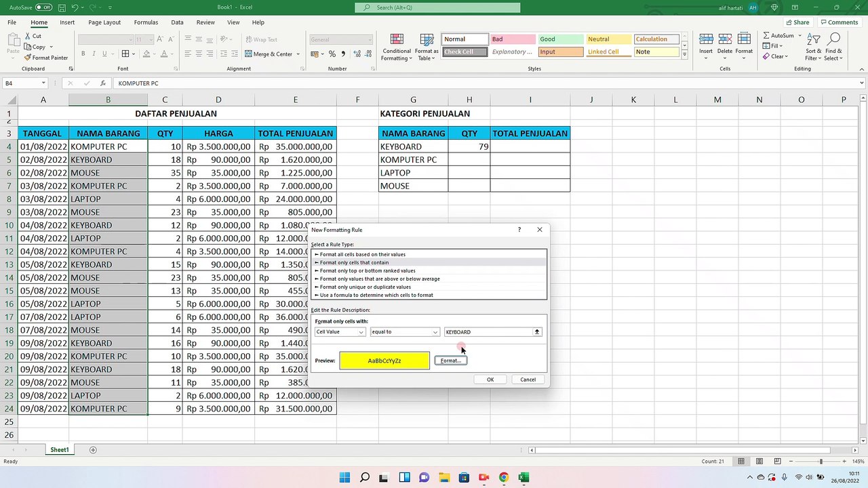Click the KEYBOARD value input field in dialog
This screenshot has height=488, width=868.
488,332
